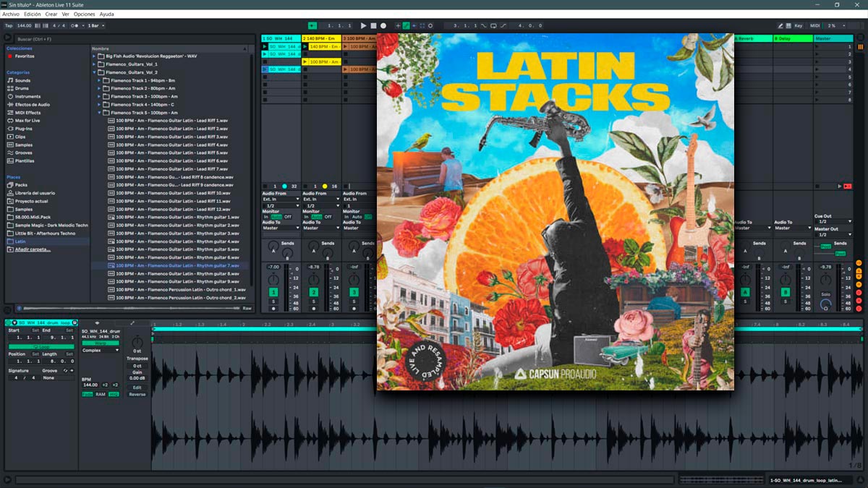Click the Añadir carpeta link
This screenshot has width=868, height=488.
[x=33, y=249]
